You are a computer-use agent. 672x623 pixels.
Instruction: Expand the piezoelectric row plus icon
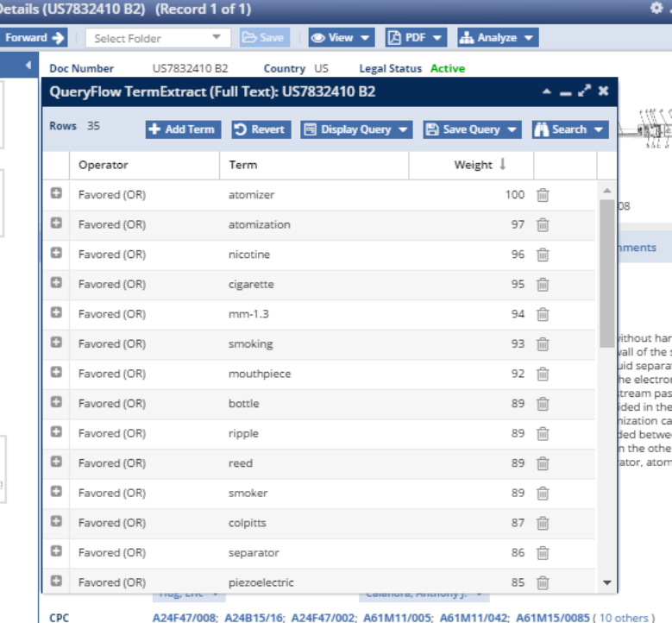click(x=56, y=581)
